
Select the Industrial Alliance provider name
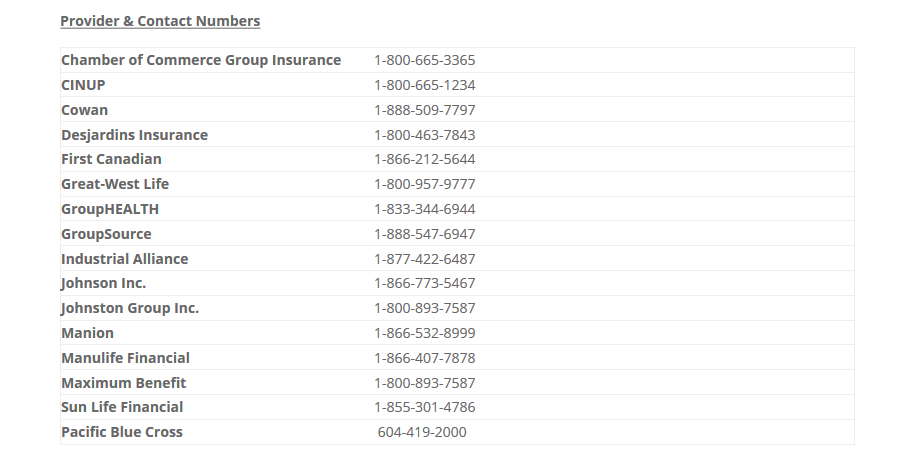point(125,259)
